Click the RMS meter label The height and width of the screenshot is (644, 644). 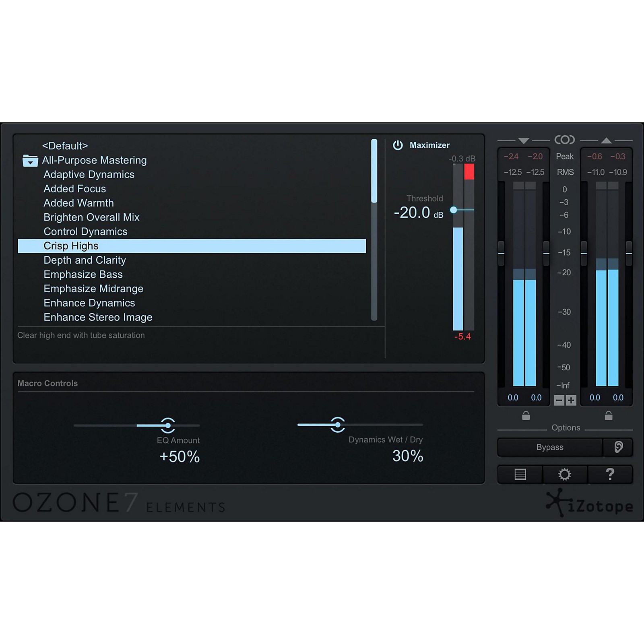[565, 172]
